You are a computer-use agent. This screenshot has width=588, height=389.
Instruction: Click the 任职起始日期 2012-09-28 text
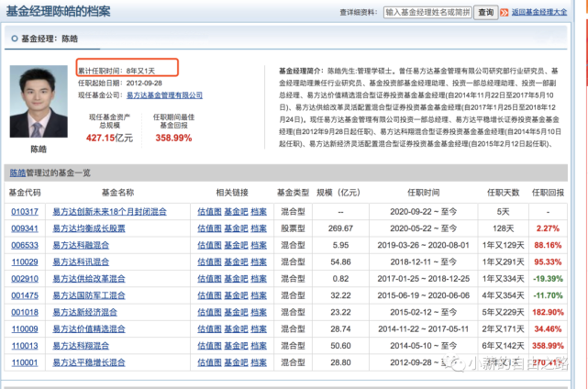(120, 83)
